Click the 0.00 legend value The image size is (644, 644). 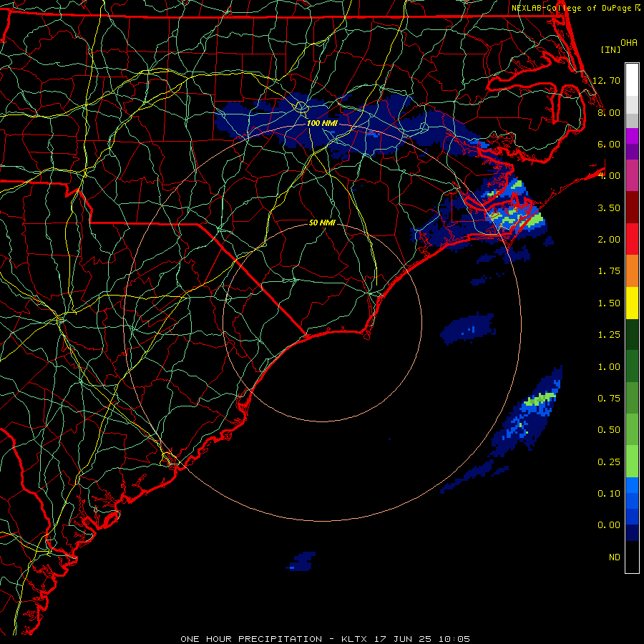tap(609, 525)
